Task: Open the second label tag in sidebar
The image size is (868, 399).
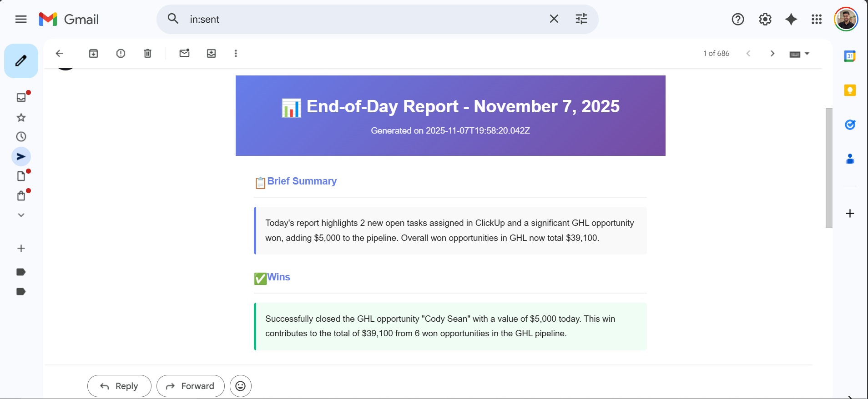Action: [x=21, y=292]
